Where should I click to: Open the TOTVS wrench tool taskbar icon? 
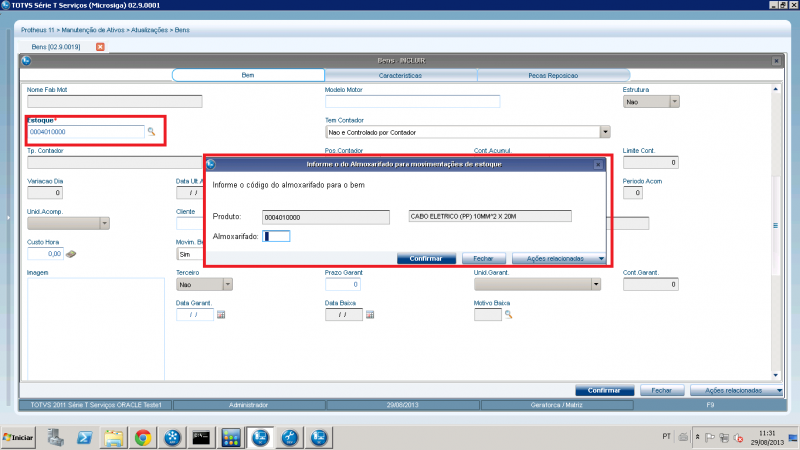pos(290,437)
